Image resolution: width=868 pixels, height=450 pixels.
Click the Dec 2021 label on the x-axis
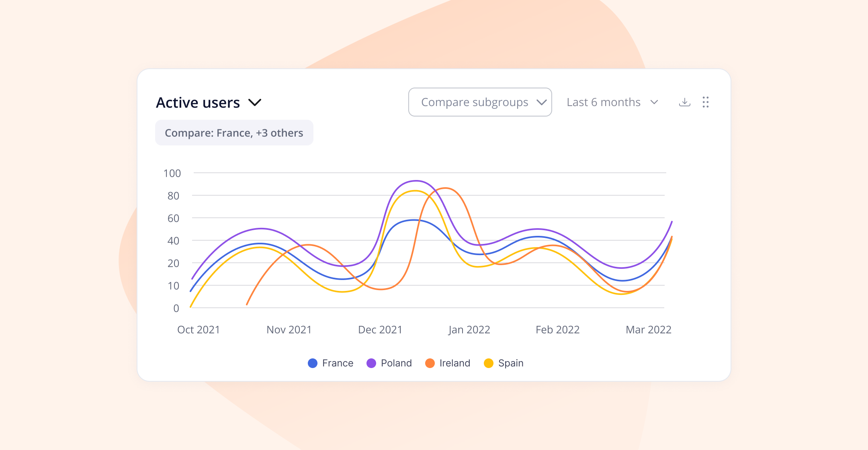[380, 329]
